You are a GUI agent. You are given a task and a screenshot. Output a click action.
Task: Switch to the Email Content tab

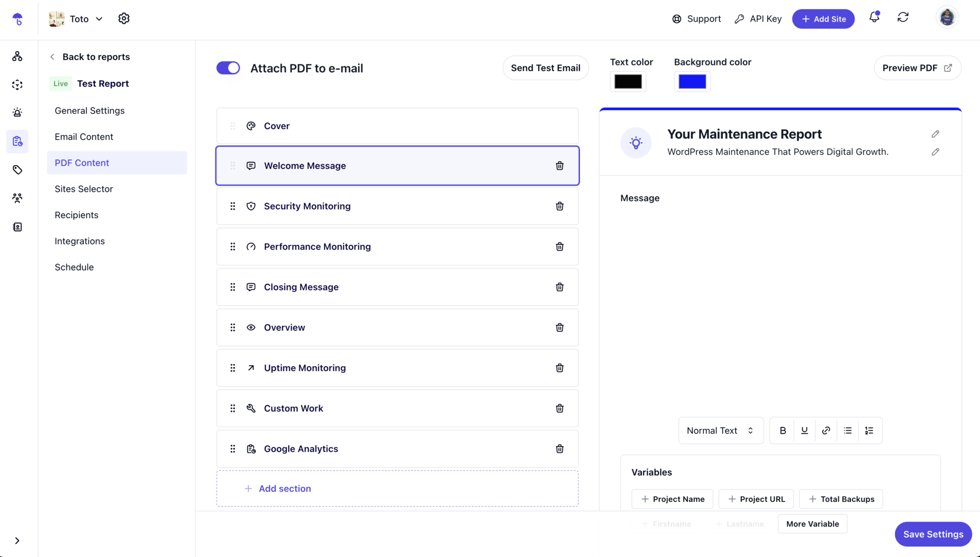(84, 136)
